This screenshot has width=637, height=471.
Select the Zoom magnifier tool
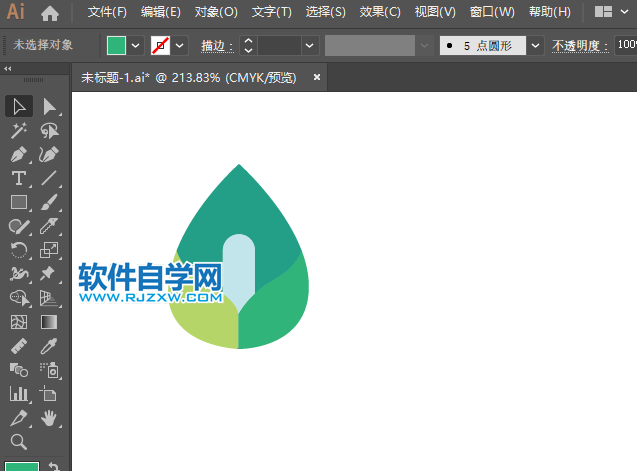point(19,442)
